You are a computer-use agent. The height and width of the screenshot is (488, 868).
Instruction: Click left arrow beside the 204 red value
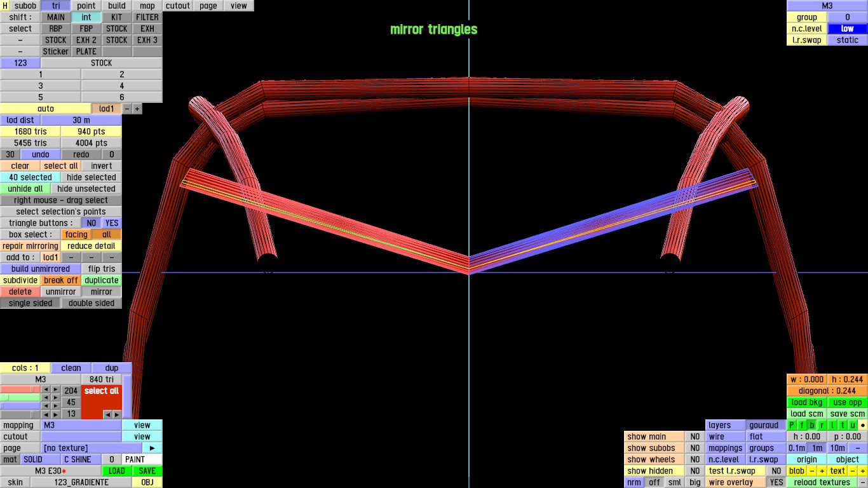[46, 390]
